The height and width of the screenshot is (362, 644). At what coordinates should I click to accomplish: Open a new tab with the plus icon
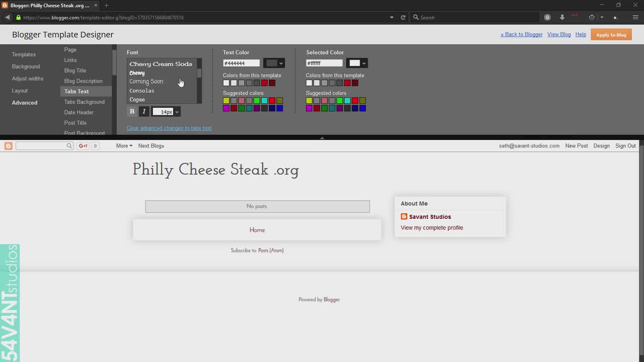[106, 6]
